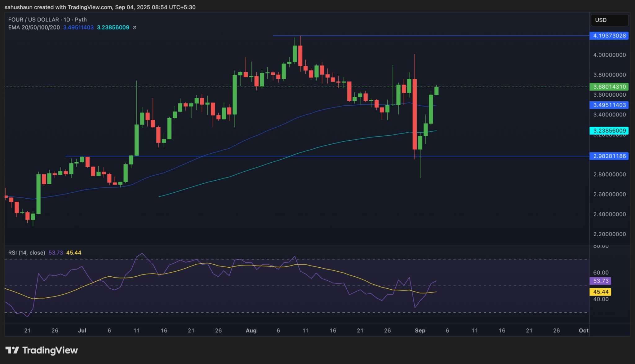Screen dimensions: 635x364
Task: Click the cyan 3.23856009 EMA price label
Action: pyautogui.click(x=609, y=131)
